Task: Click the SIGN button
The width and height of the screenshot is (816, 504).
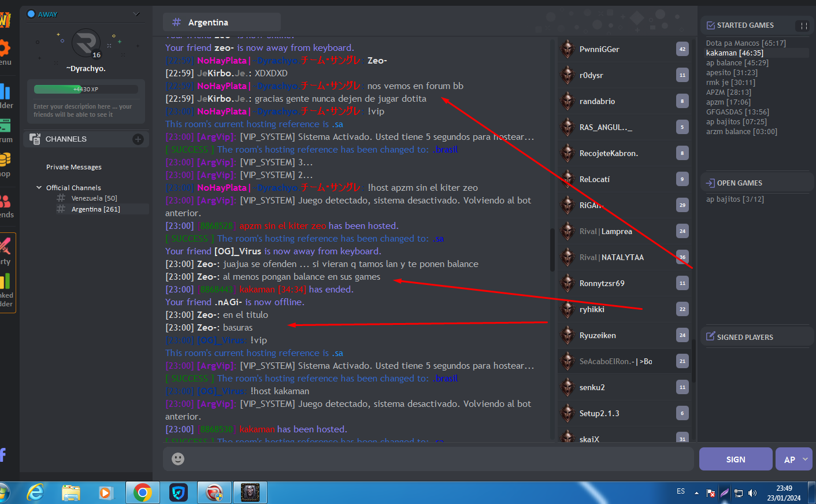Action: tap(736, 459)
